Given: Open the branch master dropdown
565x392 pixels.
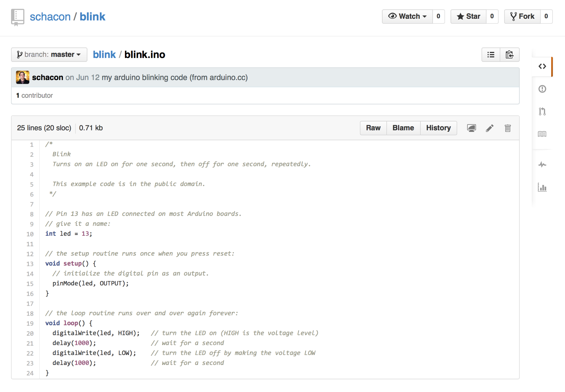Looking at the screenshot, I should coord(49,55).
